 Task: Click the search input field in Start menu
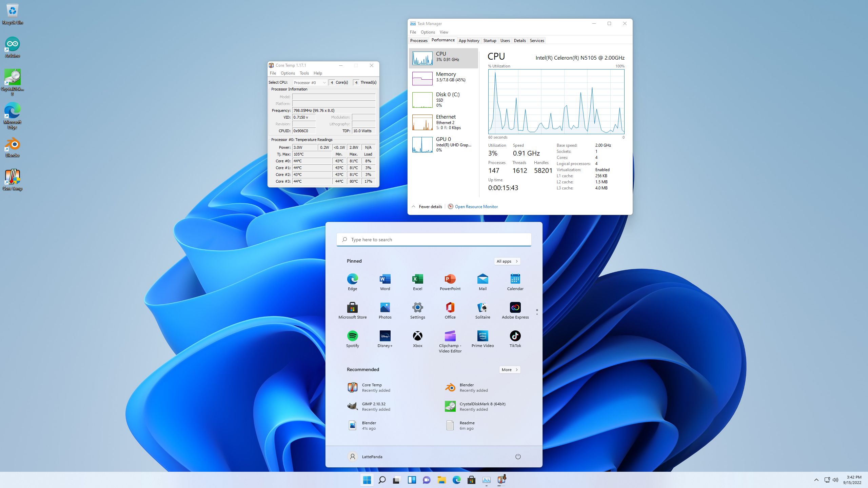click(434, 239)
